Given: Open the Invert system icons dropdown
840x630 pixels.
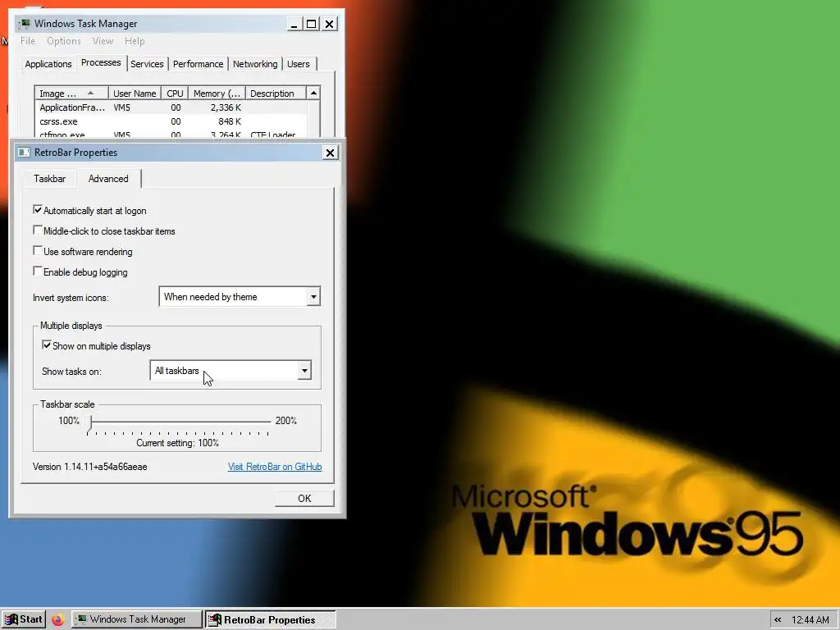Looking at the screenshot, I should pyautogui.click(x=313, y=296).
